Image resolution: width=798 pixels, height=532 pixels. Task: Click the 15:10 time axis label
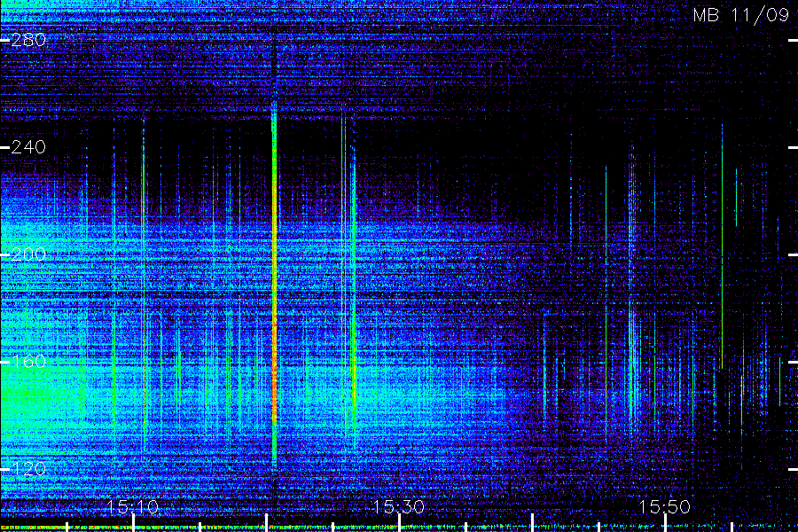point(133,506)
